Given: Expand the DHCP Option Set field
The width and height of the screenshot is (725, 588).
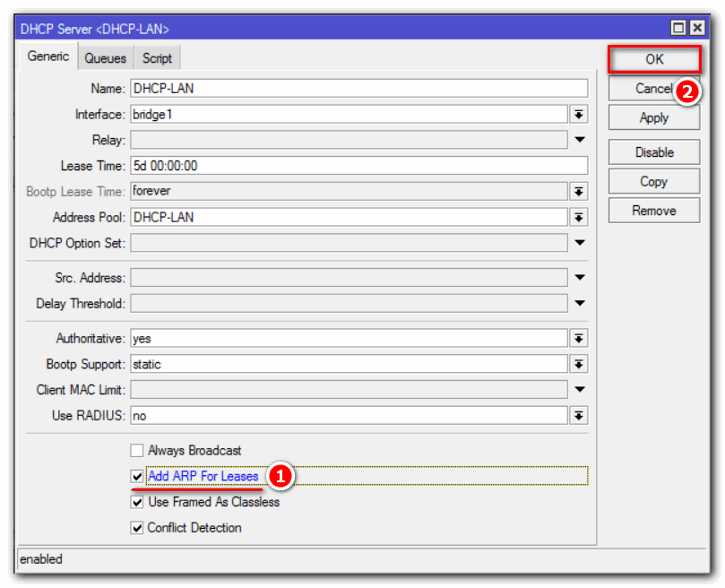Looking at the screenshot, I should click(579, 243).
